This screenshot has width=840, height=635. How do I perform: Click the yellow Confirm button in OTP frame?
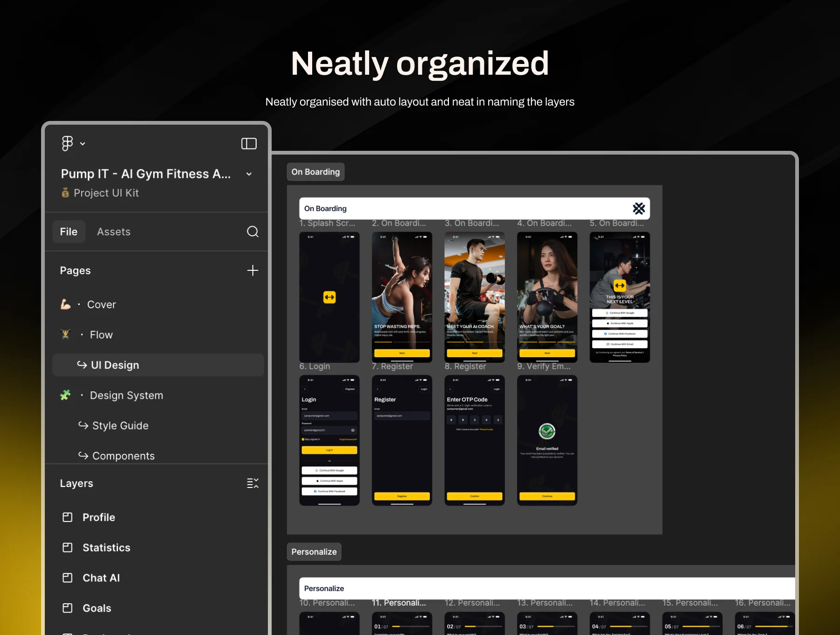pyautogui.click(x=475, y=496)
